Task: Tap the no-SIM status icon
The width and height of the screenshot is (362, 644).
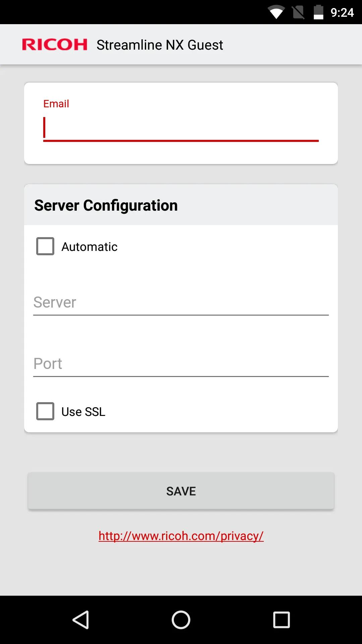Action: click(298, 12)
